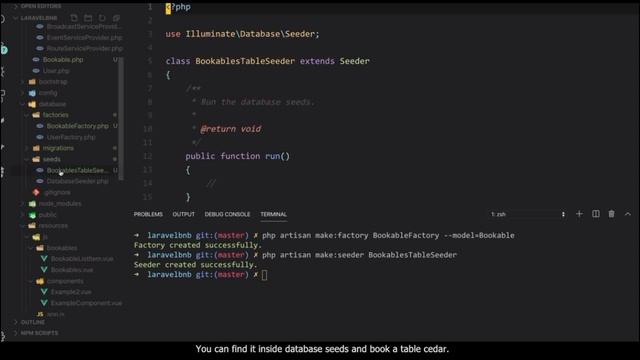Switch to the PROBLEMS tab

pyautogui.click(x=148, y=214)
